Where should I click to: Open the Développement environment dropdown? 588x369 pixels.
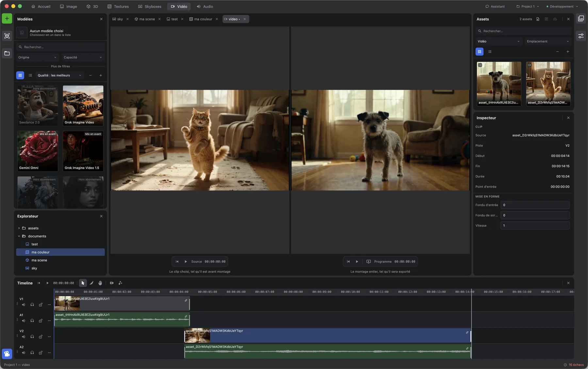click(x=562, y=7)
